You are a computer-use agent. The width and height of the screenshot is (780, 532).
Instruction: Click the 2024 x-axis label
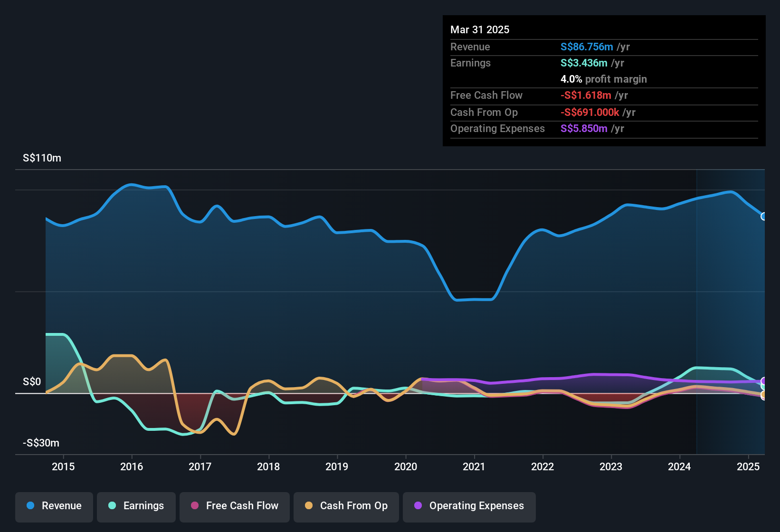[679, 466]
